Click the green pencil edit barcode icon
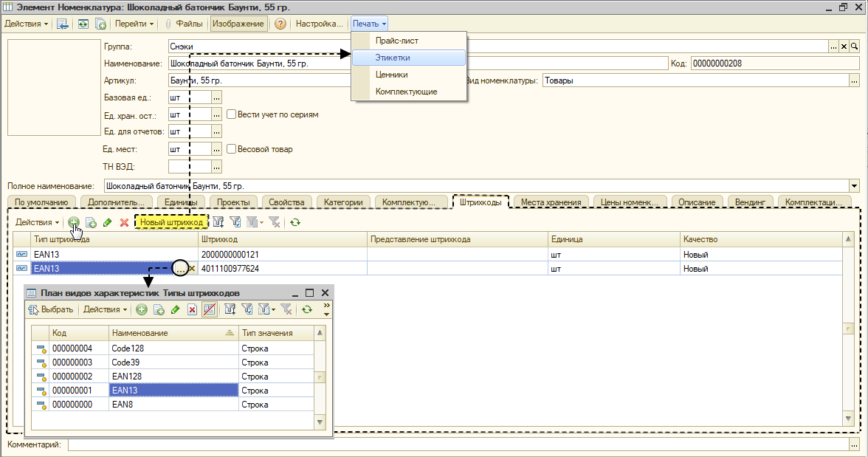 108,222
